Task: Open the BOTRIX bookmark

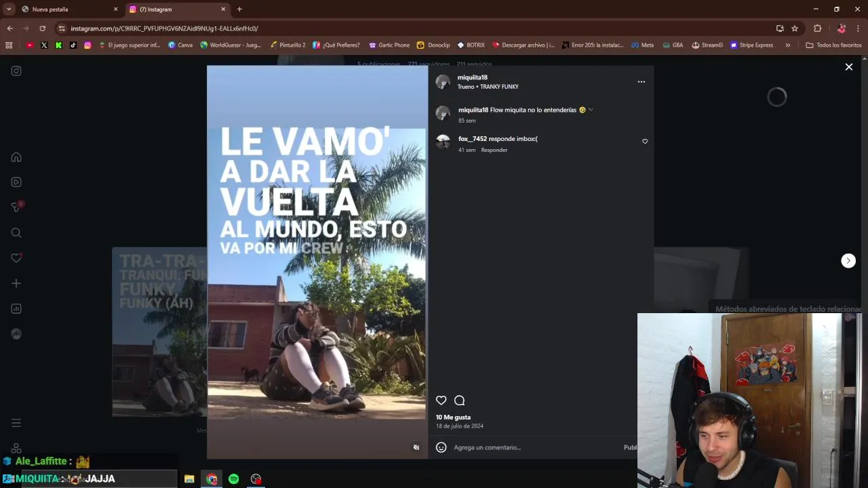Action: (x=471, y=45)
